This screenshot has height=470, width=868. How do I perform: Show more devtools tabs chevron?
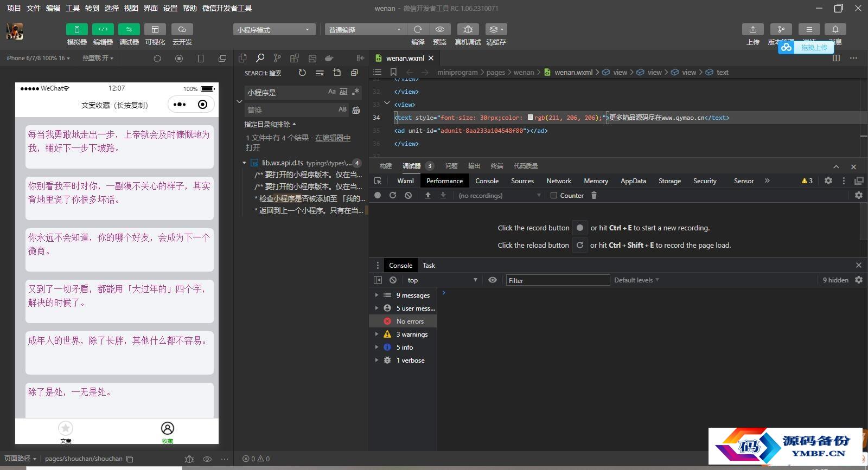click(767, 181)
